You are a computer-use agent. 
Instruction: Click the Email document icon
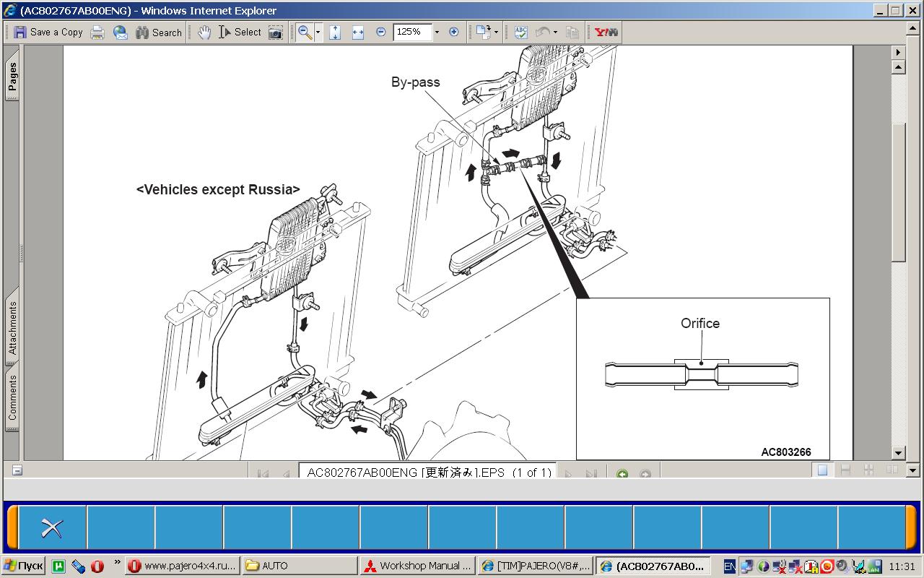pos(120,32)
